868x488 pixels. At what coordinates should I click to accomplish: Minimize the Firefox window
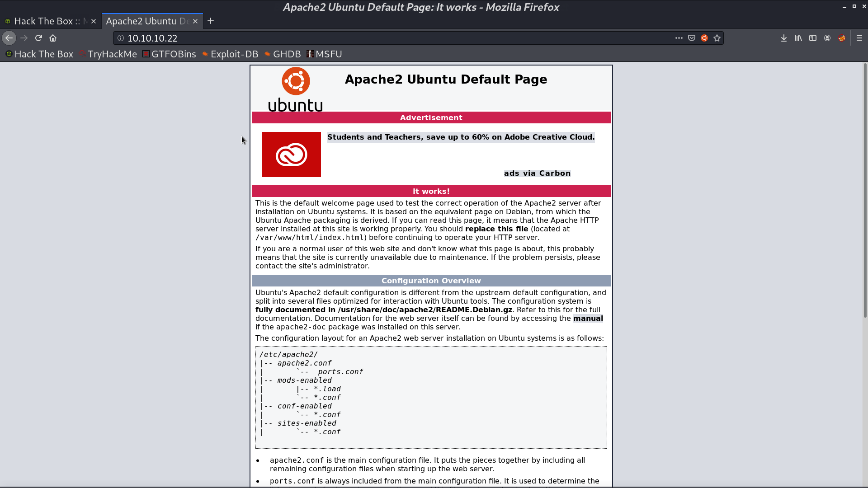(844, 7)
